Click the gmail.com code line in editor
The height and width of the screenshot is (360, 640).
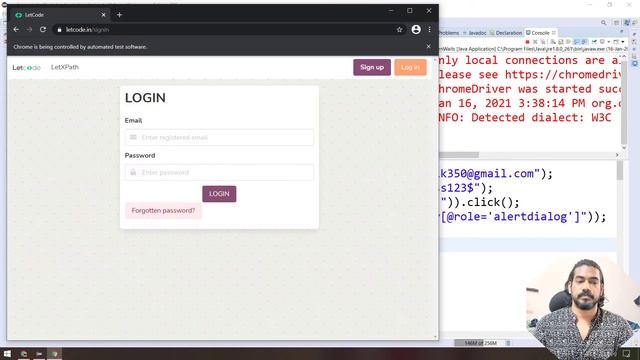click(496, 173)
